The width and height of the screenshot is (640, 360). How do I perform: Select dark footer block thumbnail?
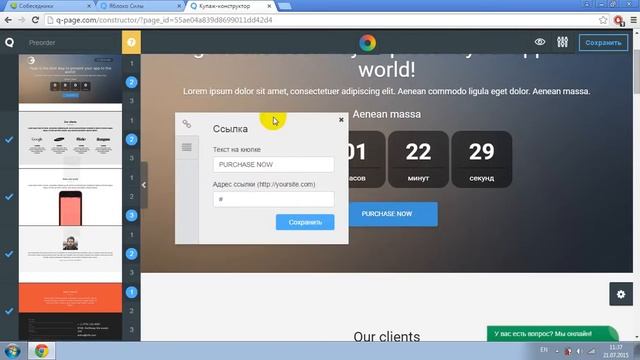point(70,327)
